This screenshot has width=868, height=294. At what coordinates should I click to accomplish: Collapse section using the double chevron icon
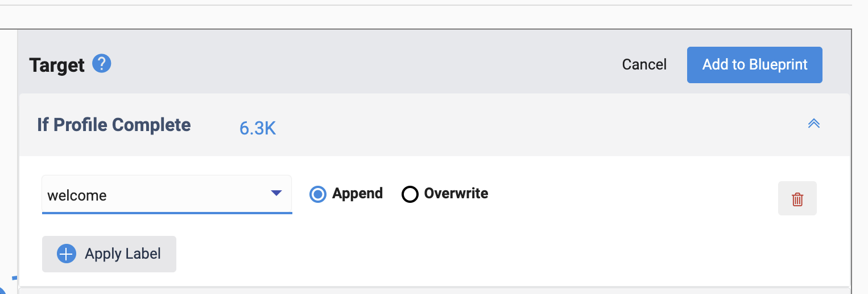(x=814, y=124)
